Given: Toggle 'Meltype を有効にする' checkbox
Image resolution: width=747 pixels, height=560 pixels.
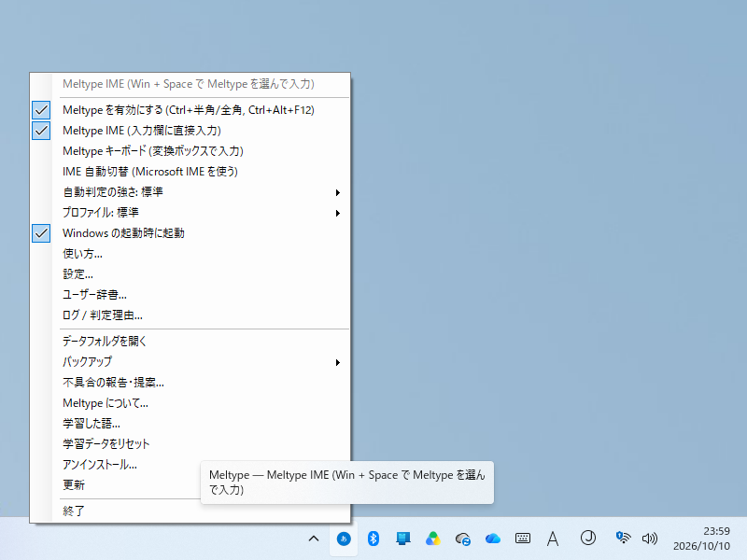Looking at the screenshot, I should [41, 110].
